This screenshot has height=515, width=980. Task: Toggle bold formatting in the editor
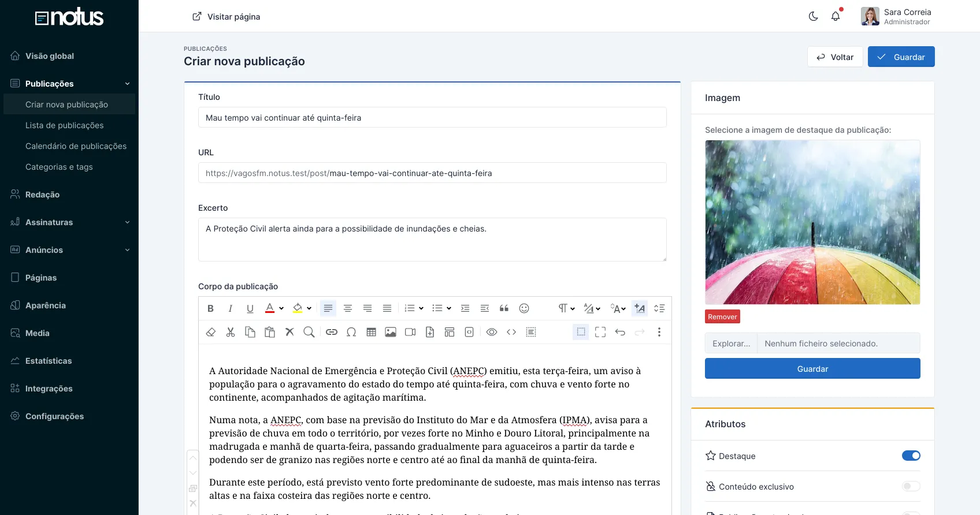point(210,308)
